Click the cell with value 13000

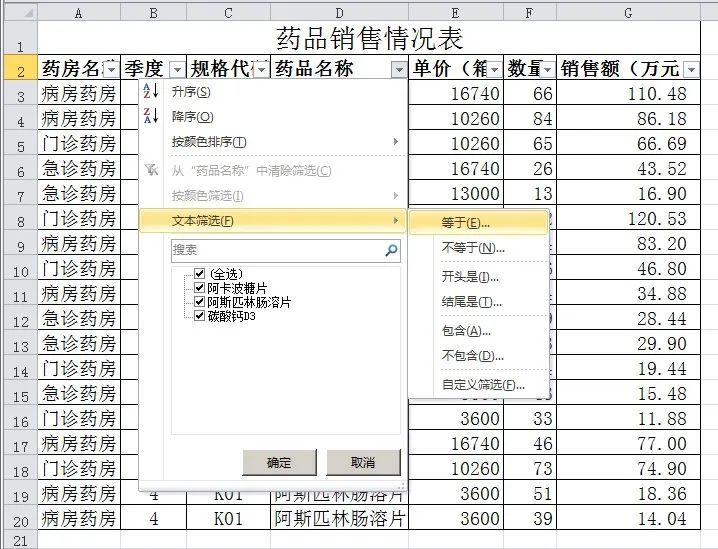tap(456, 193)
